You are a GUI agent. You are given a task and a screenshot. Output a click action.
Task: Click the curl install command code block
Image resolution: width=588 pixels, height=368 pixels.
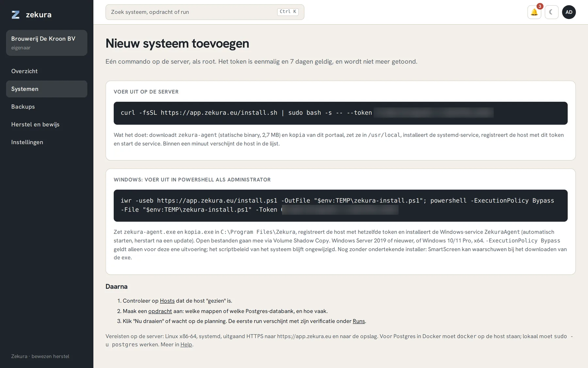coord(340,113)
